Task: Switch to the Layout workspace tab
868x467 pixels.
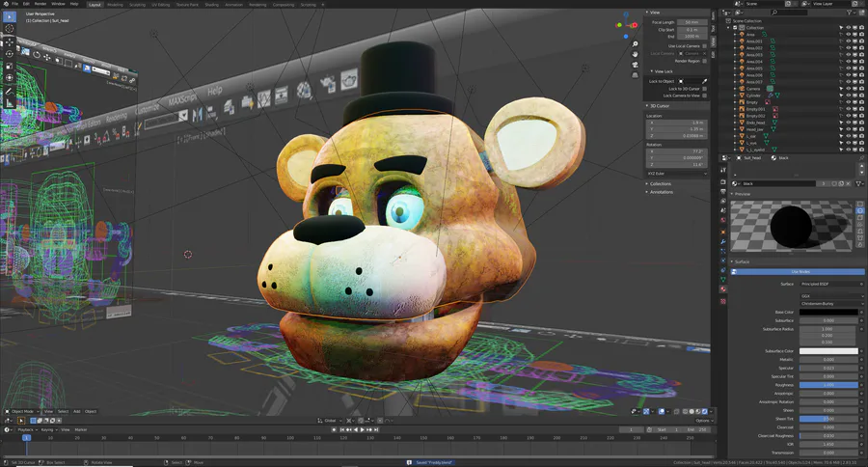Action: [95, 5]
